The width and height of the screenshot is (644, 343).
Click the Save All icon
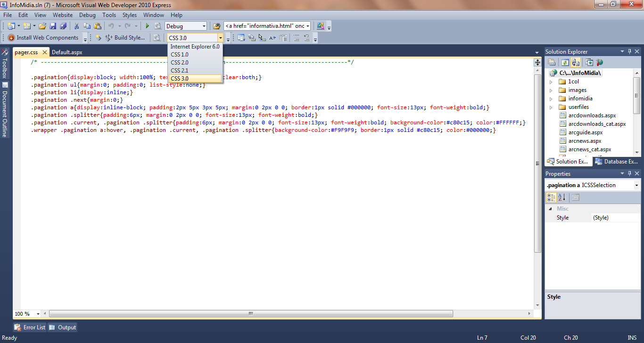[x=63, y=26]
